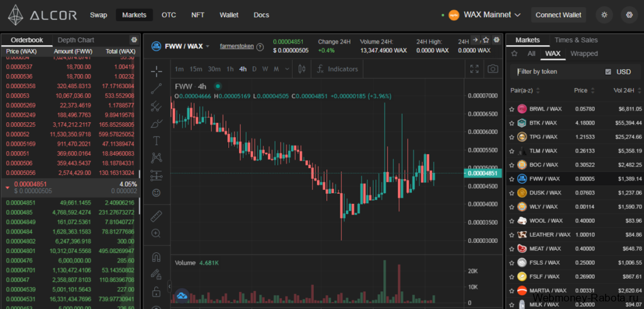Open the TradingView cloud logo button
The width and height of the screenshot is (644, 309).
(182, 295)
